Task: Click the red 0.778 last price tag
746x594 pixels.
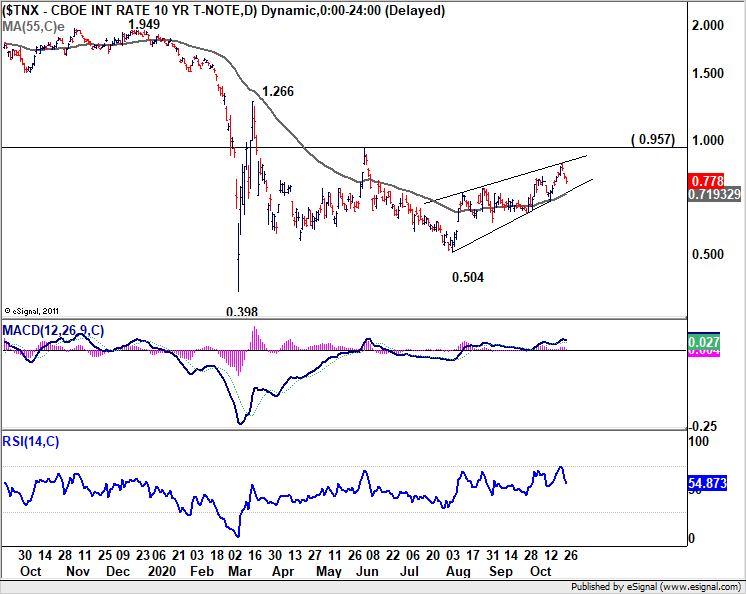Action: [706, 181]
